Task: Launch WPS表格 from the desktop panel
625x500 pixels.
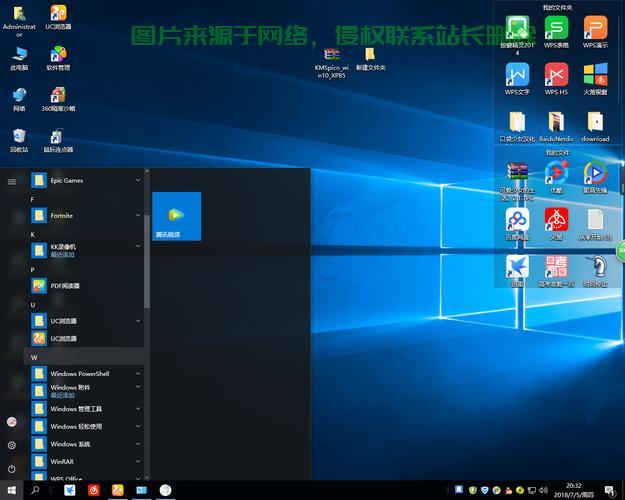Action: coord(556,31)
